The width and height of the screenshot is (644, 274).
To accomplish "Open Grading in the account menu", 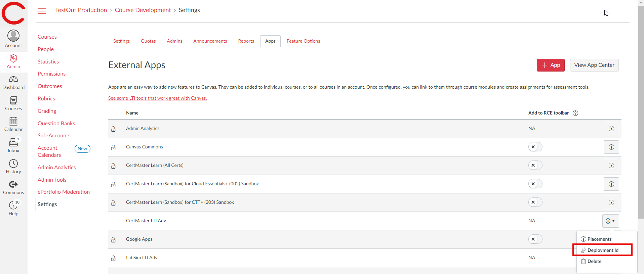I will [x=47, y=111].
